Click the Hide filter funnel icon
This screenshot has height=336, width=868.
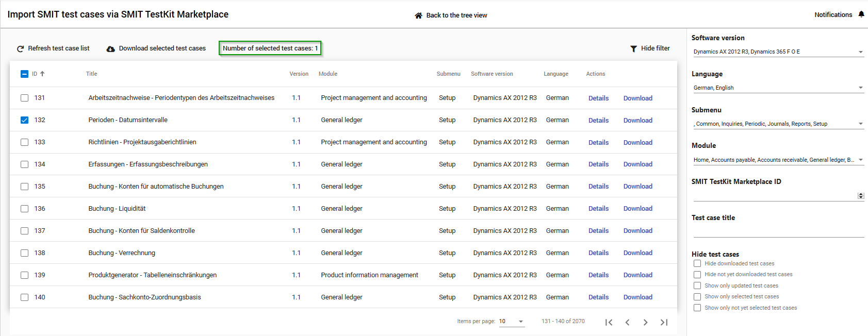click(x=633, y=48)
